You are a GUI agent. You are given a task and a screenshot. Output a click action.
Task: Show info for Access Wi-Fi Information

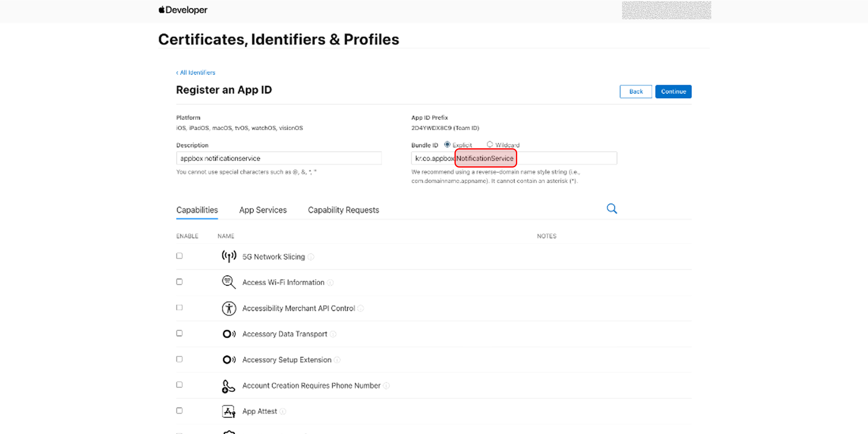[x=331, y=283]
